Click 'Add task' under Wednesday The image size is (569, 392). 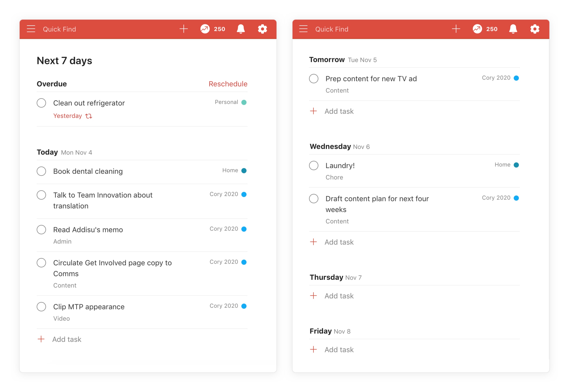339,242
